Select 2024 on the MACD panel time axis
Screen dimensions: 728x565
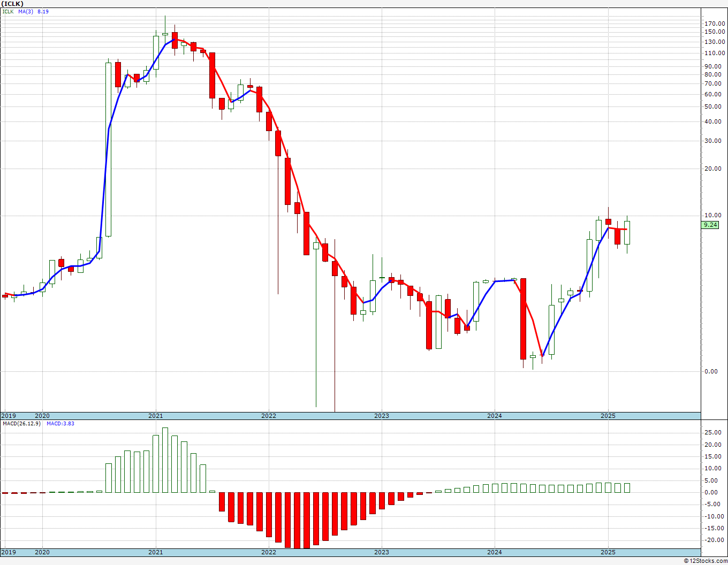495,552
